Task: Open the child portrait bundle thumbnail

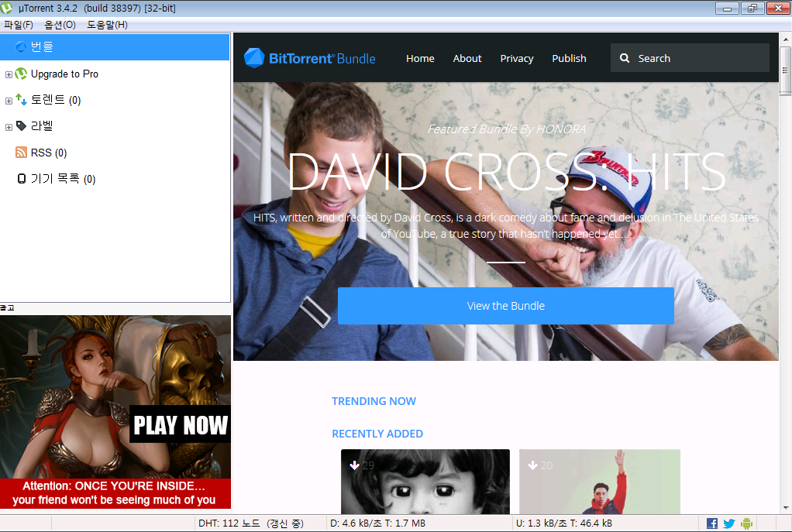Action: point(425,482)
